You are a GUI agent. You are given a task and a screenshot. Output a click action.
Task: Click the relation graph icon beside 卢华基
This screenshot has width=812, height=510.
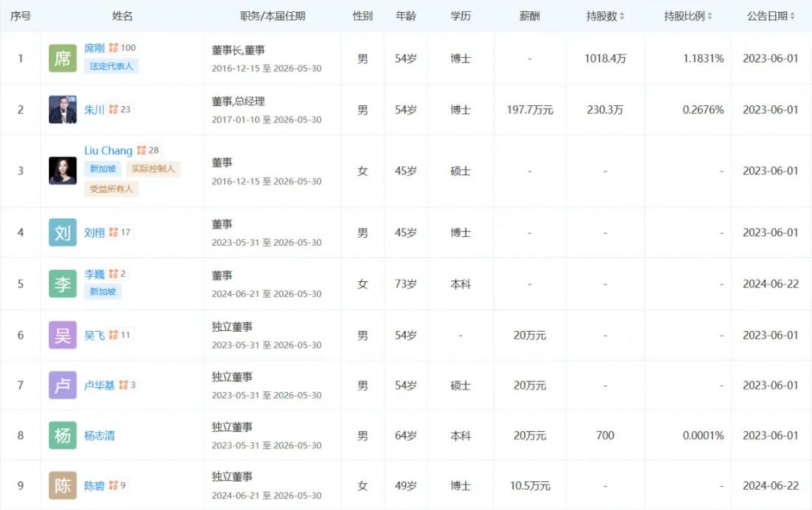coord(123,385)
